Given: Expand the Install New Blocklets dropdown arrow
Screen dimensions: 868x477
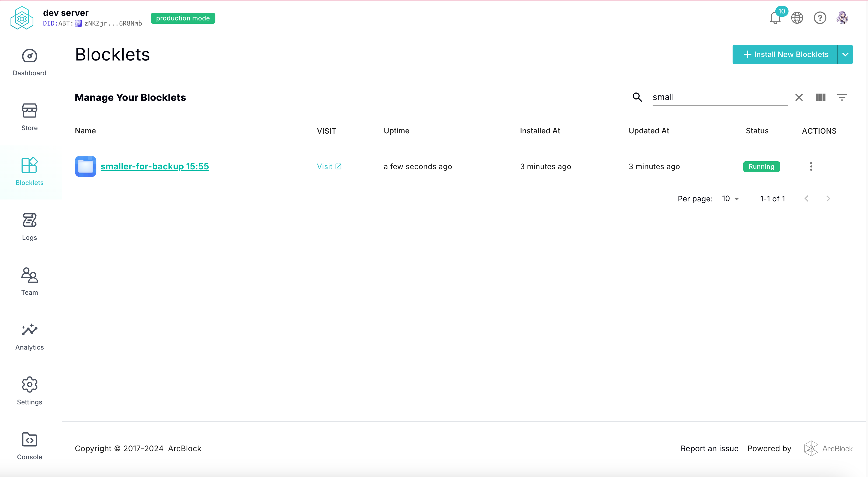Looking at the screenshot, I should tap(845, 55).
